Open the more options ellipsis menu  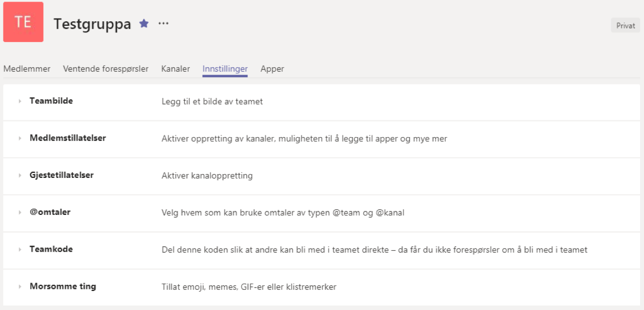pyautogui.click(x=163, y=24)
